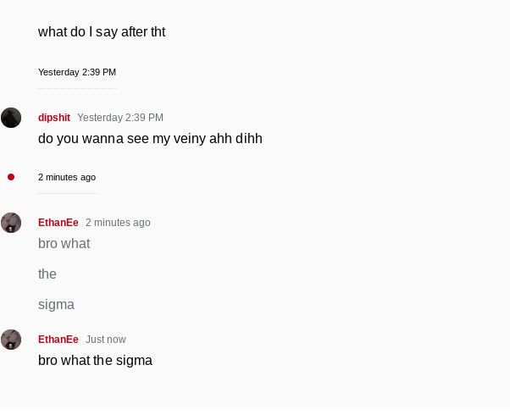510x420 pixels.
Task: Click the Just now timestamp
Action: (106, 339)
